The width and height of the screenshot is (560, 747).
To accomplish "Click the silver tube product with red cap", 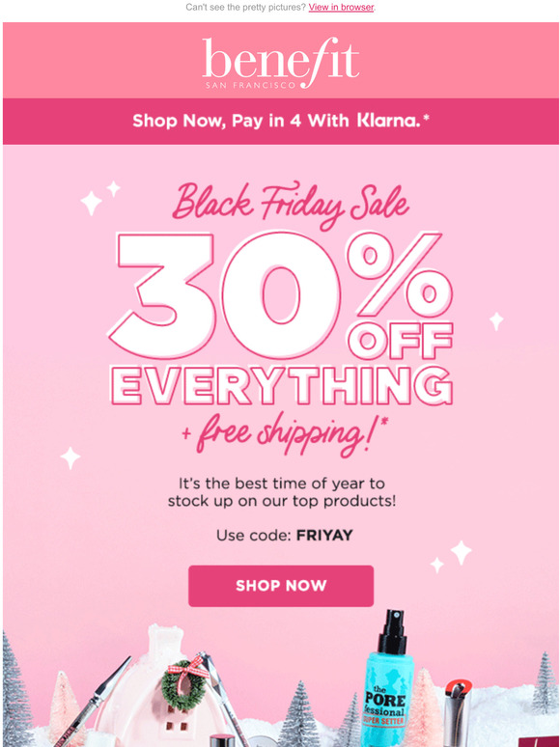I will [x=456, y=713].
